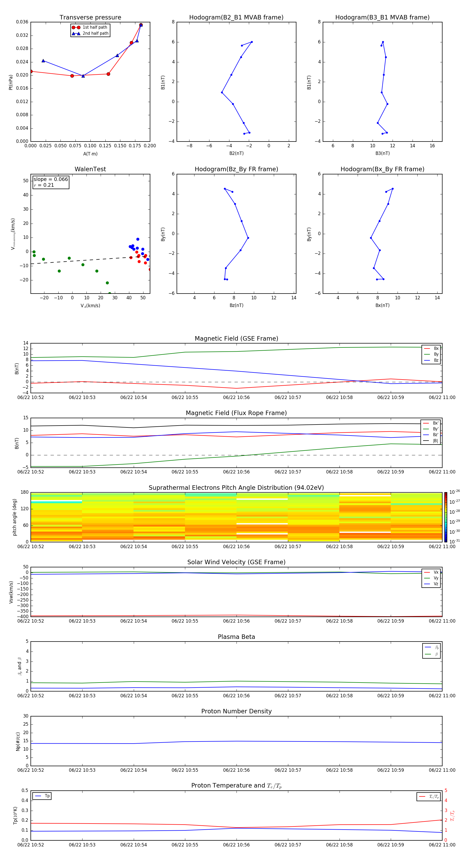Click 'Hodogram(B3_B1 MVAB frame)' title
The image size is (473, 868).
[x=382, y=18]
